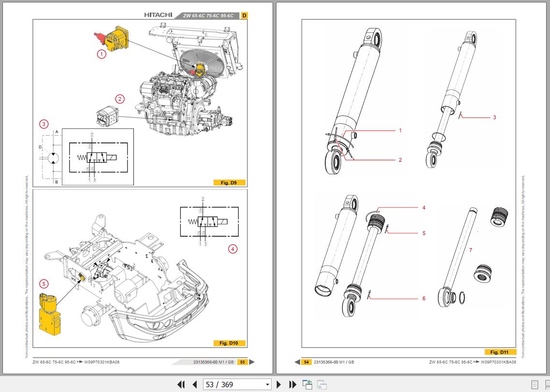Click circled callout 4 in Fig. D10
The width and height of the screenshot is (550, 392).
pos(232,249)
